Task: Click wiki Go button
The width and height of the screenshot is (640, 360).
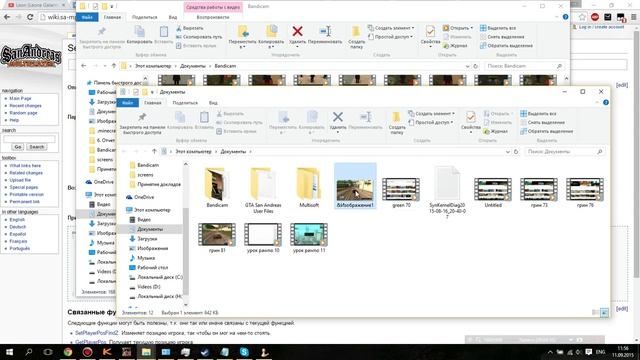Action: click(x=18, y=147)
